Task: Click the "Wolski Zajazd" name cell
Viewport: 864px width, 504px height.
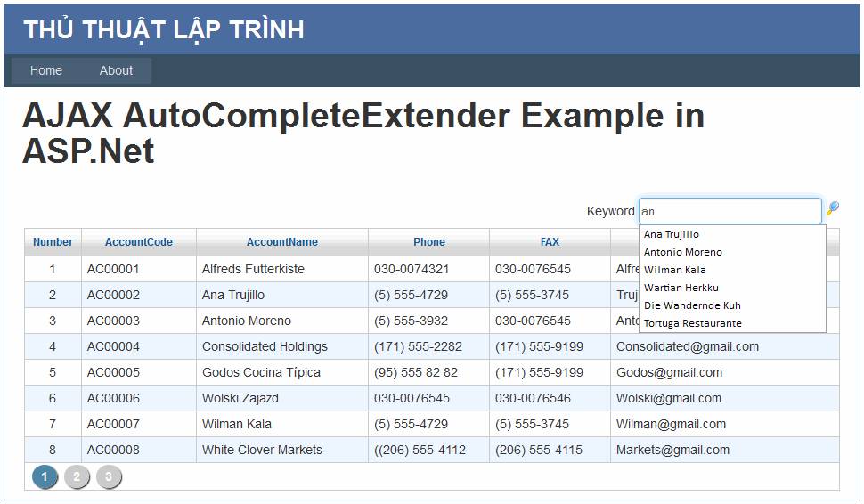Action: coord(282,398)
